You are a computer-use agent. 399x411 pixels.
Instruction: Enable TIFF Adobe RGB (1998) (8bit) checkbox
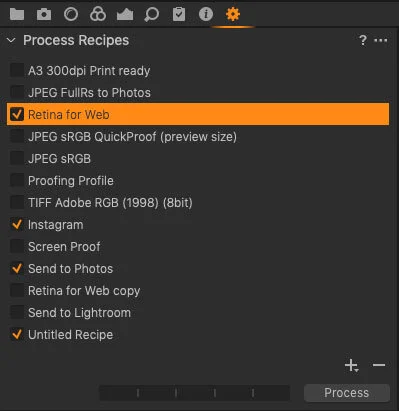coord(17,202)
